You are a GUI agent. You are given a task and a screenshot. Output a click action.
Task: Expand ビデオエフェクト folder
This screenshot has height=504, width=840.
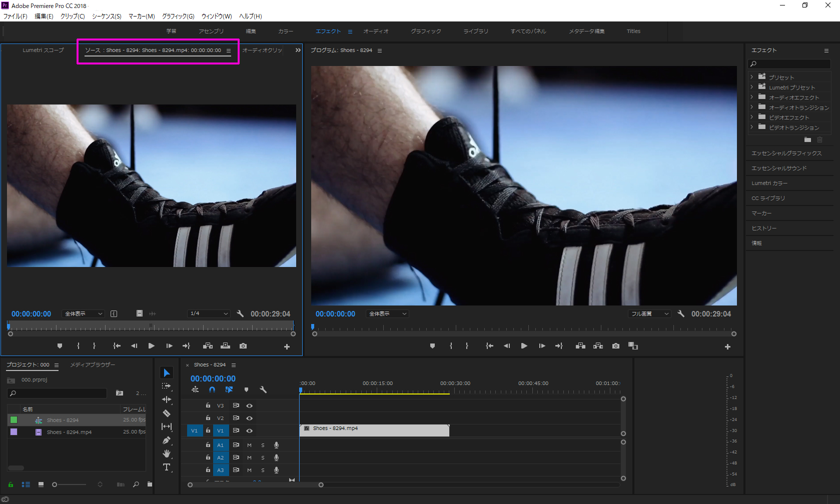751,117
